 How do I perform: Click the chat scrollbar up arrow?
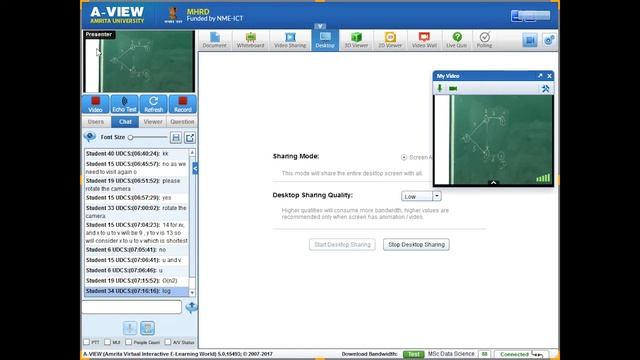point(192,152)
